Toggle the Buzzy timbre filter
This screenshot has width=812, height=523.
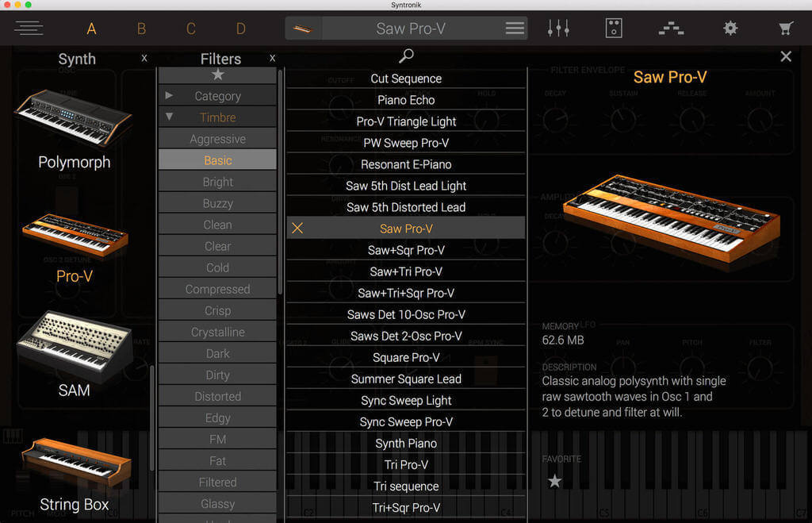click(x=217, y=203)
